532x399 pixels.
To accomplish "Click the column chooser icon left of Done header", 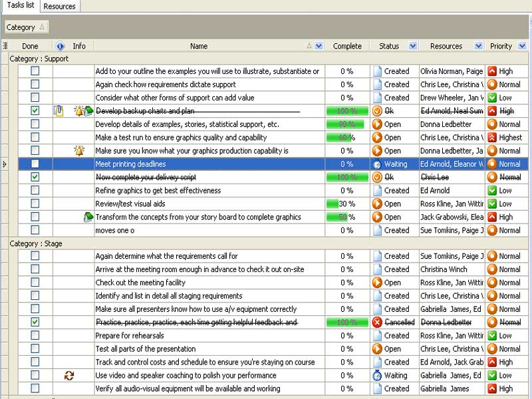I will (x=5, y=46).
